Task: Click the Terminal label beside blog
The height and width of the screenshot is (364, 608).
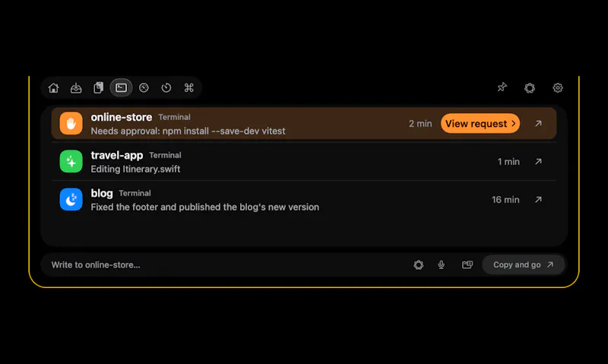Action: [x=135, y=193]
